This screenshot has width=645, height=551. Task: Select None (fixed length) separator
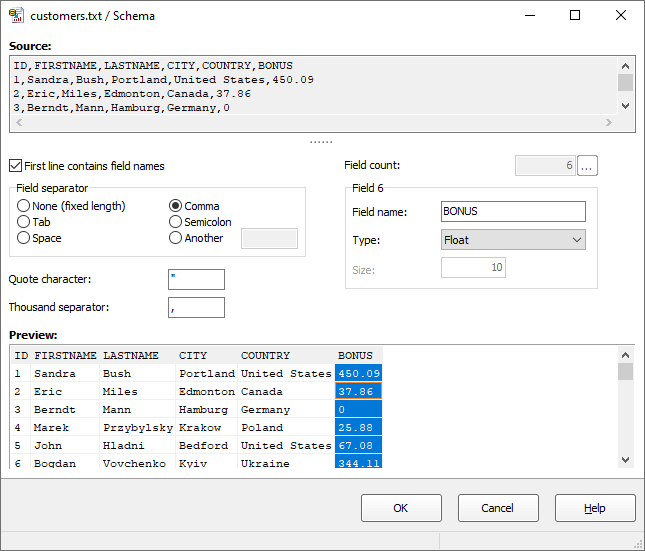tap(24, 206)
